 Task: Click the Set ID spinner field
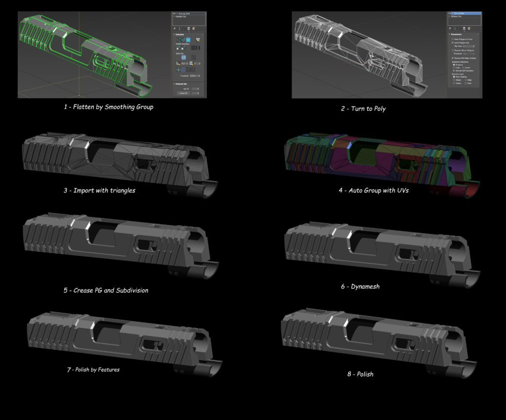tap(196, 89)
